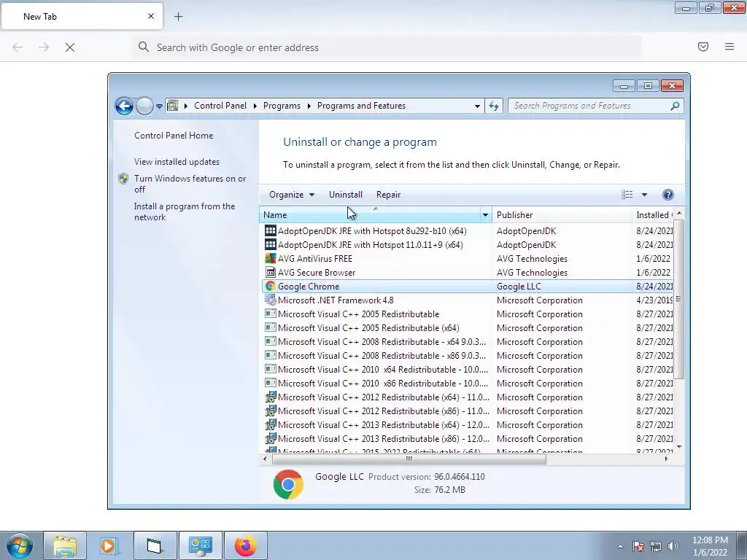Select Microsoft Visual C++ 2008 x86 row text
The height and width of the screenshot is (560, 747).
(x=382, y=356)
